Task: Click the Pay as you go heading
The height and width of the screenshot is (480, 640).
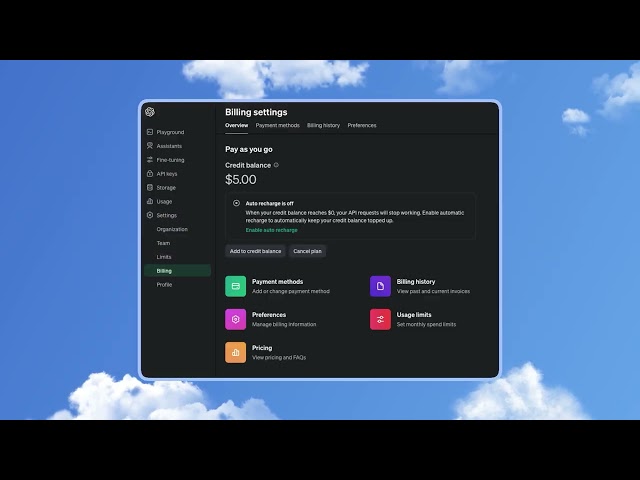Action: [249, 149]
